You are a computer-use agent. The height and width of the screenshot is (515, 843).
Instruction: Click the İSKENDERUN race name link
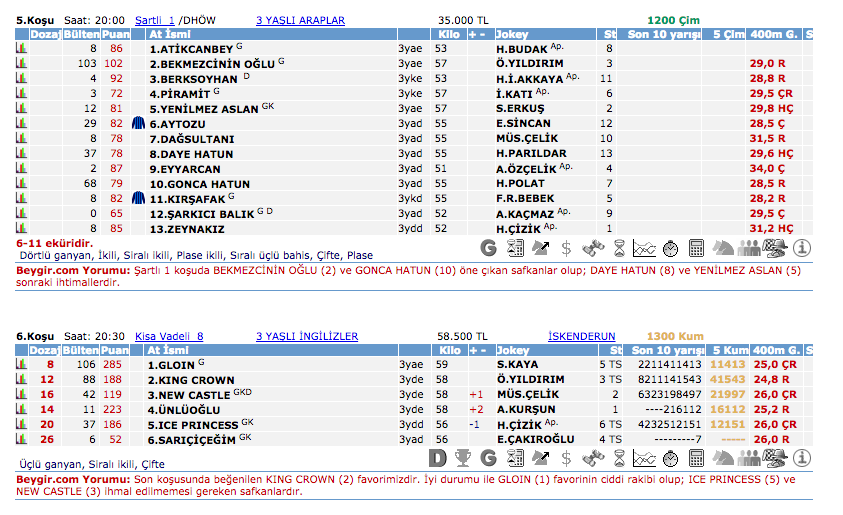pyautogui.click(x=582, y=337)
